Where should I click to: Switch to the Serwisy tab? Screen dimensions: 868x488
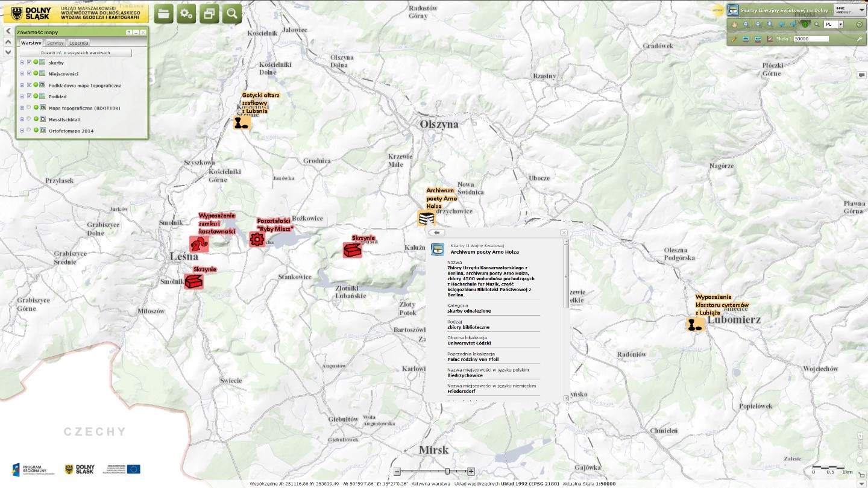(x=55, y=43)
